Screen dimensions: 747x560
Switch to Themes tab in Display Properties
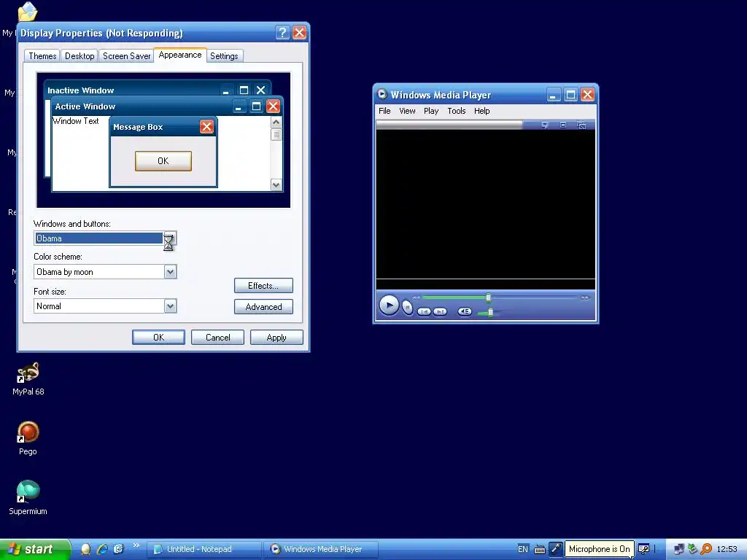(42, 56)
